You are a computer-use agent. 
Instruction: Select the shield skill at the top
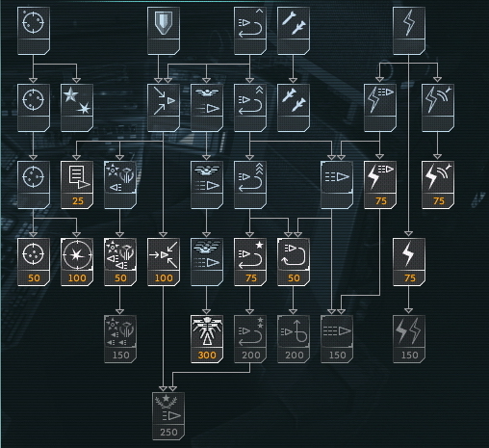(x=164, y=31)
